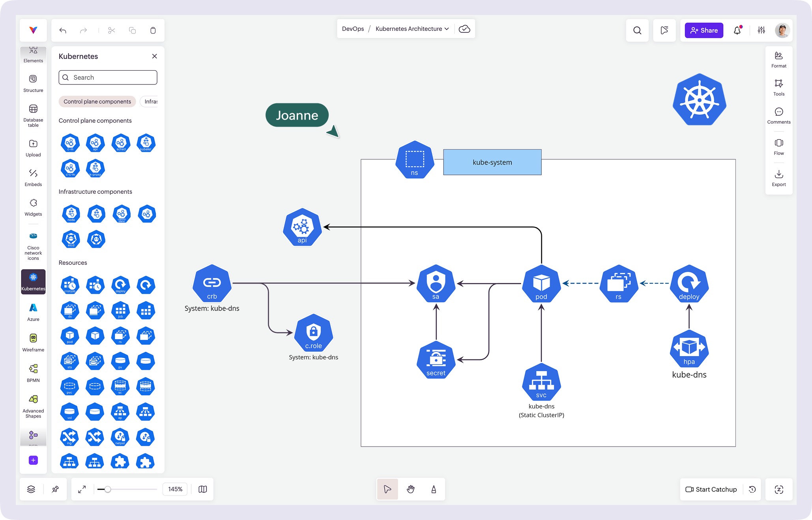
Task: Click the zoom slider handle
Action: coord(107,489)
